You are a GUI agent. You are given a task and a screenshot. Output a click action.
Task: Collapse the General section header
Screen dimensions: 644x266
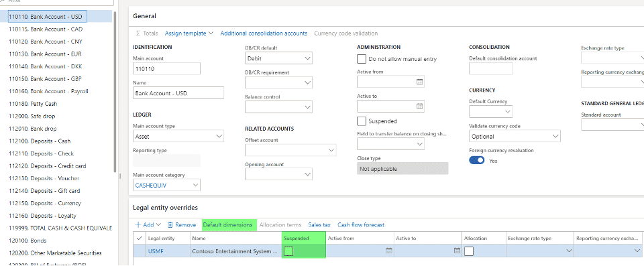(145, 16)
